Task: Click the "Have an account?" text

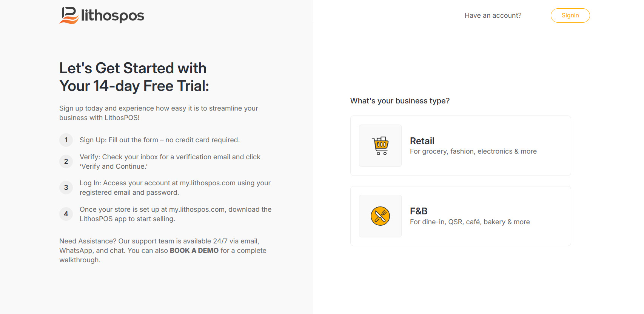Action: pos(493,15)
